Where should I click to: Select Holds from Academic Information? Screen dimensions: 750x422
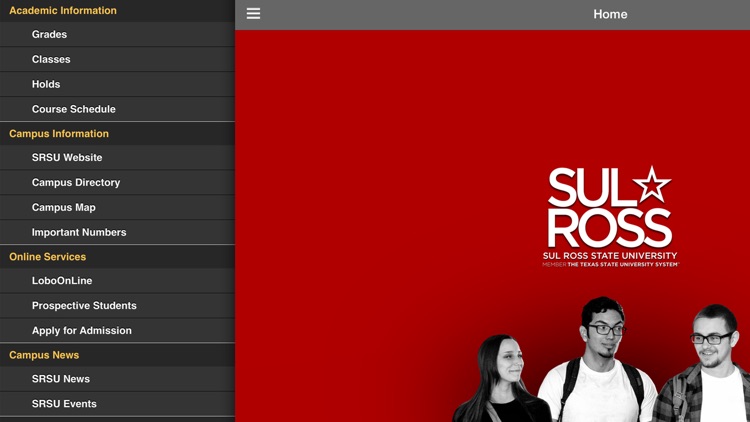117,84
